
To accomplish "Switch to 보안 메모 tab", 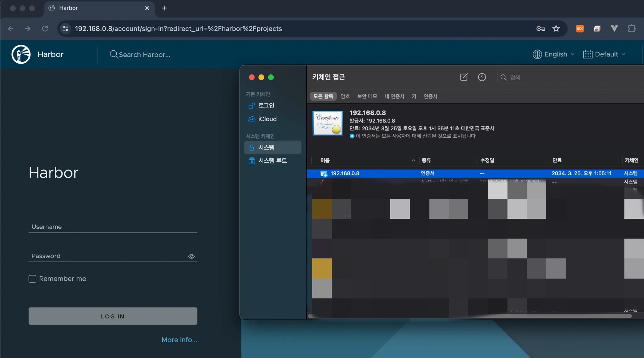I will point(367,96).
